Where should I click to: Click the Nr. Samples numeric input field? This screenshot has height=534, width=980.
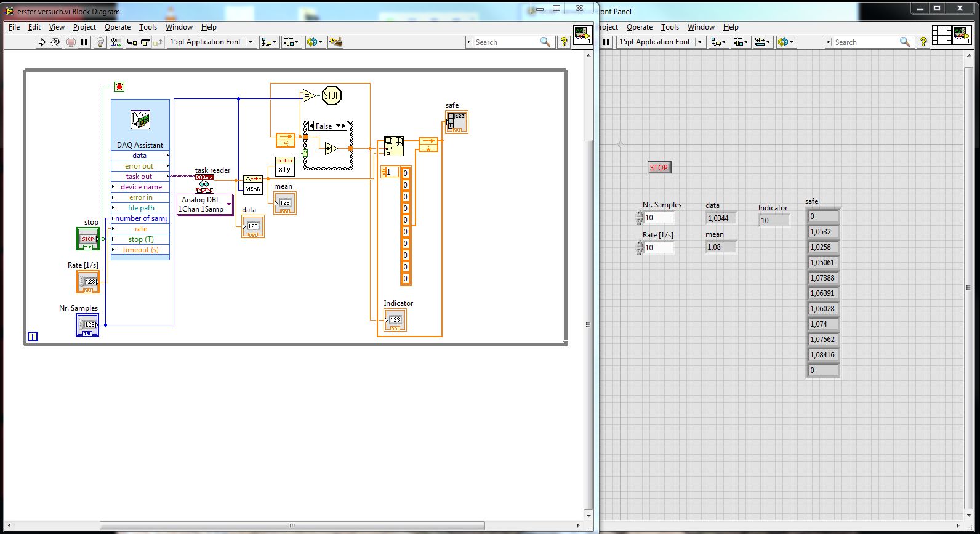[658, 218]
